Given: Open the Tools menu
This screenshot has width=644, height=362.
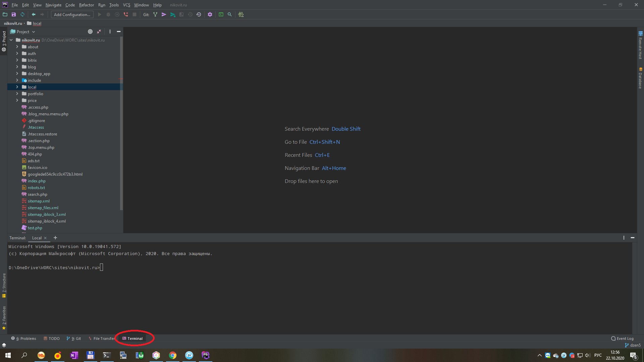Looking at the screenshot, I should tap(114, 5).
